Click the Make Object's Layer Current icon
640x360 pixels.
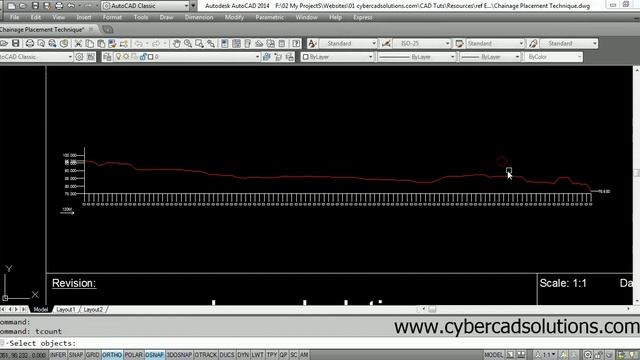pos(267,57)
